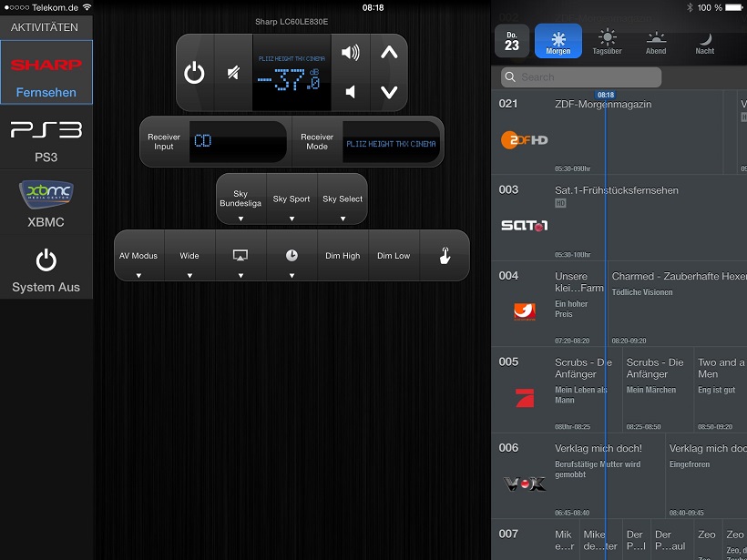This screenshot has width=747, height=560.
Task: Open the Scrubs episode Mein Leben als Mann
Action: pos(587,390)
